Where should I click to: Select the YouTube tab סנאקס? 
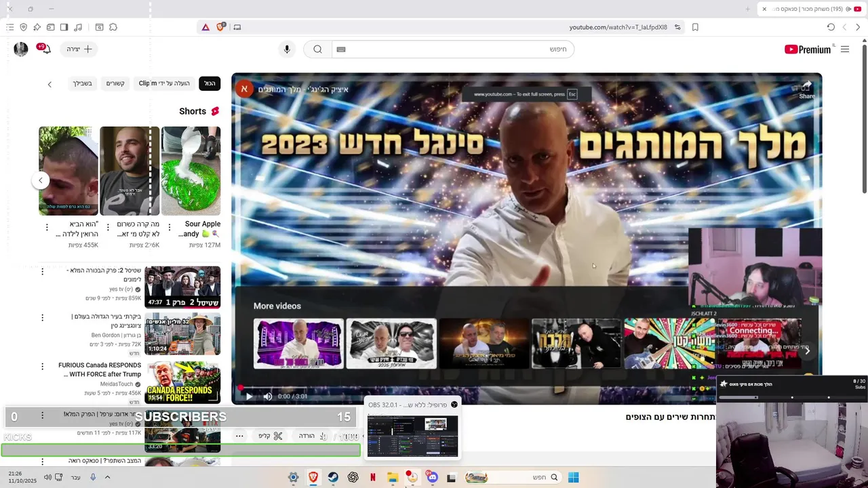point(812,9)
